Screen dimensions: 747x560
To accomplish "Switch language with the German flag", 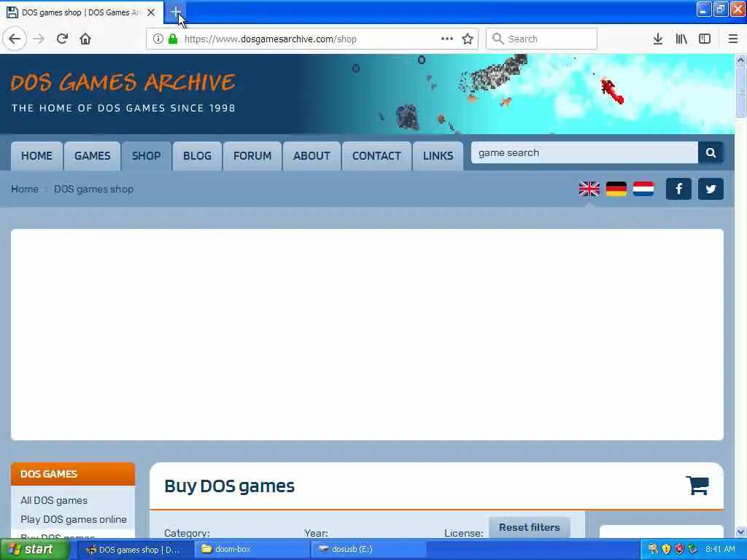I will [x=616, y=189].
